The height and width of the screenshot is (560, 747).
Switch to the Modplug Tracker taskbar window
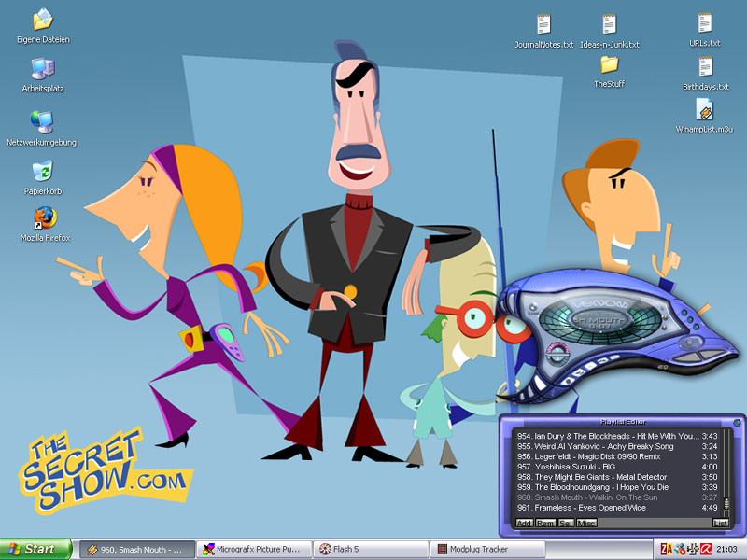[487, 550]
